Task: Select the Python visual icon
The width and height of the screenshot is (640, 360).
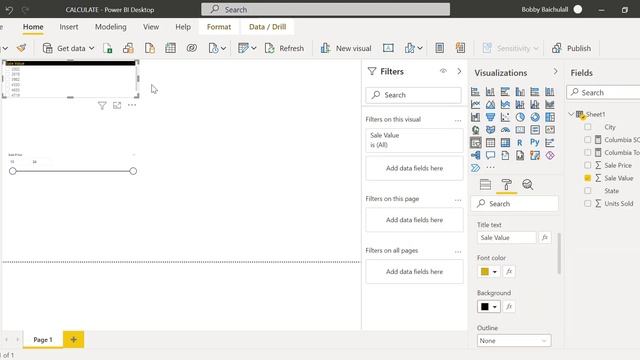Action: (535, 142)
